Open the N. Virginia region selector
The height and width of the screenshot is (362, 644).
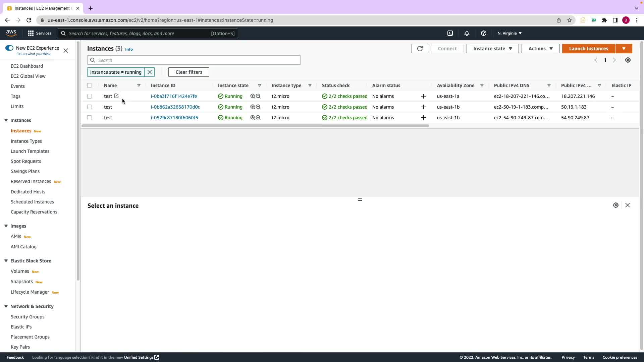point(509,33)
